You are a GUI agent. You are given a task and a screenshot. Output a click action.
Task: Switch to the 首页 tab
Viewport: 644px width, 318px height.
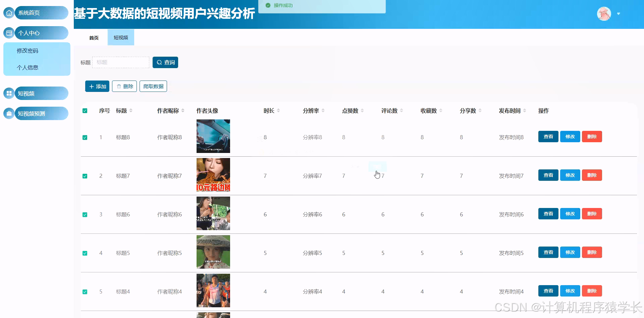(94, 38)
